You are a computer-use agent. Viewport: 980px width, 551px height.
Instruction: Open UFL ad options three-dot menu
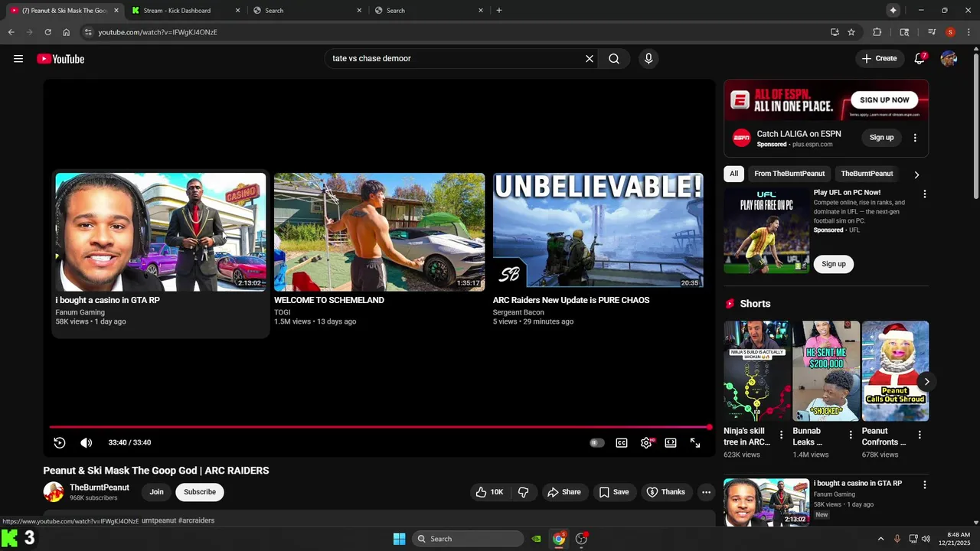924,194
